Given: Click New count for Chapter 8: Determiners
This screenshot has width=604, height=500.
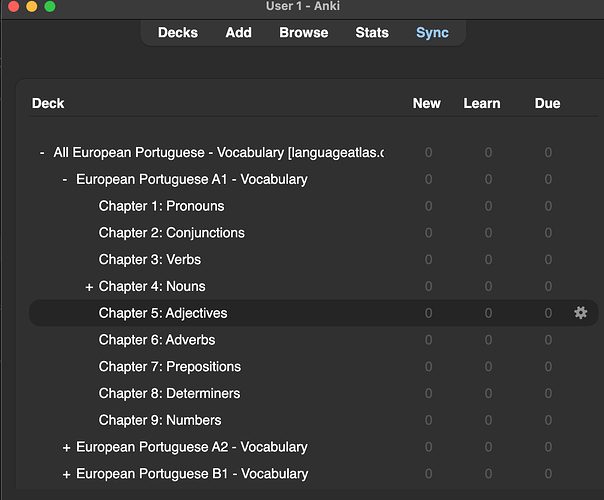Looking at the screenshot, I should point(428,393).
